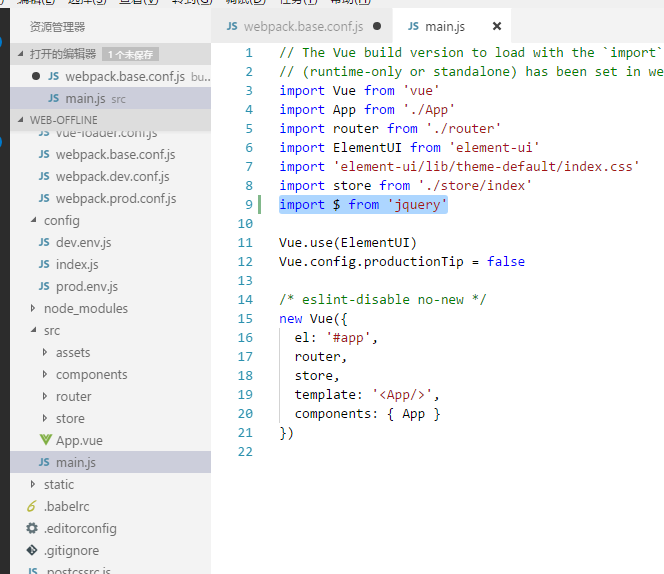Click the Babel icon beside .babelrc
The image size is (664, 574).
[32, 506]
